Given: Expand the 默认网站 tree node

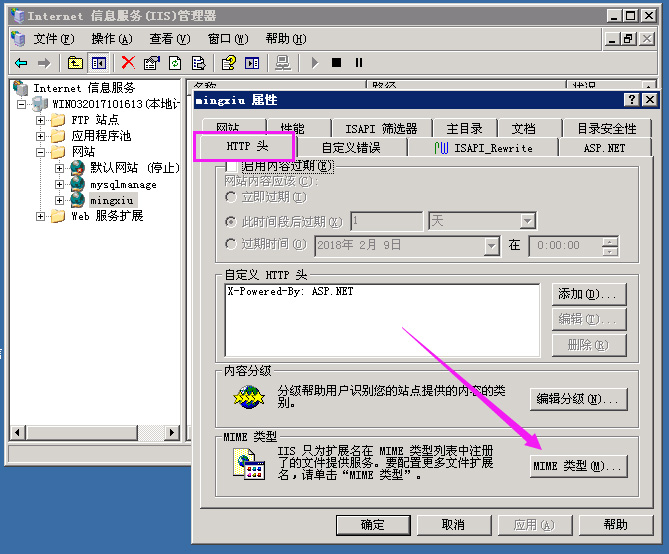Looking at the screenshot, I should [x=59, y=168].
